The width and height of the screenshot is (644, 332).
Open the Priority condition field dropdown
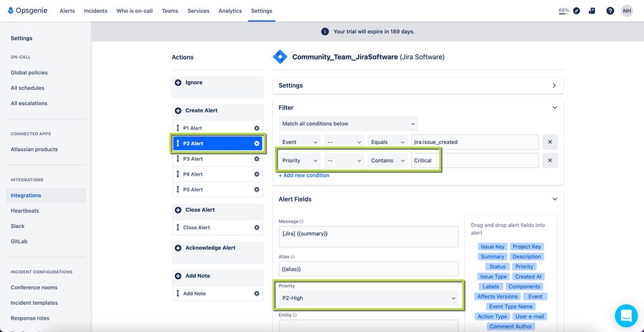click(300, 161)
